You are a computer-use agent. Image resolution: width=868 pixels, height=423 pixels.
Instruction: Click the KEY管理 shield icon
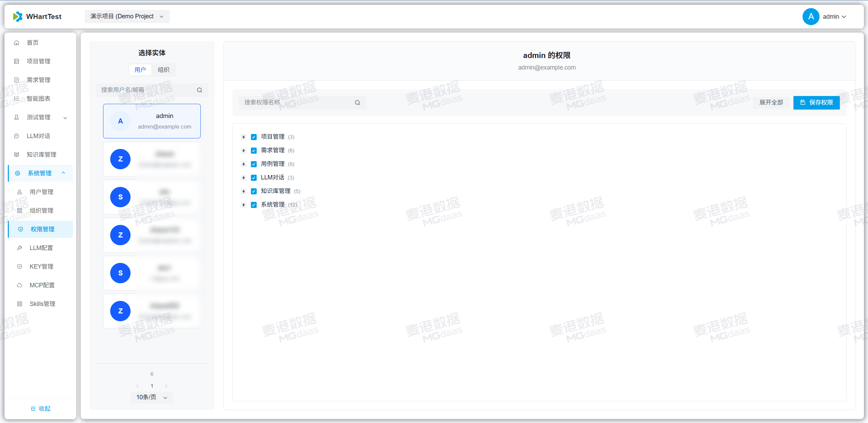click(20, 267)
